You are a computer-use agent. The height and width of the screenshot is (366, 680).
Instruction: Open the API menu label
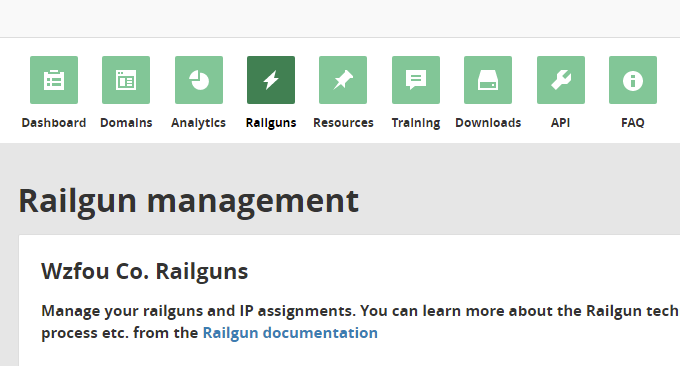[560, 123]
